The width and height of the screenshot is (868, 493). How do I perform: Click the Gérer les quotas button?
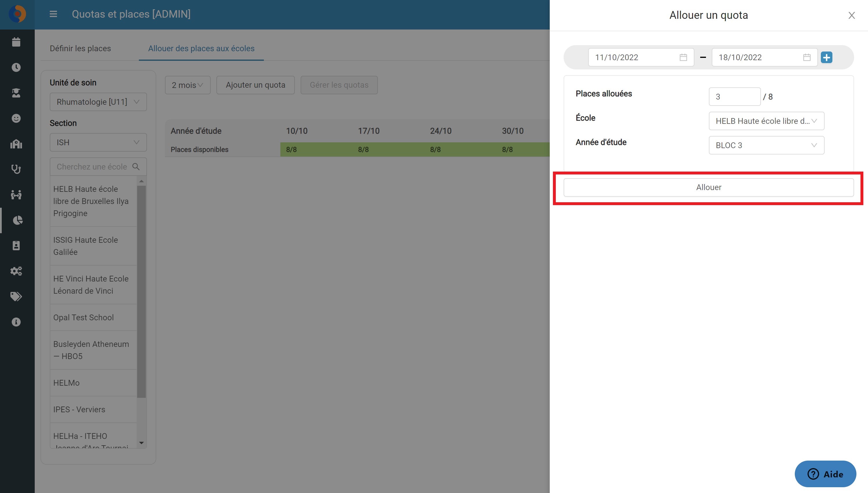click(339, 85)
